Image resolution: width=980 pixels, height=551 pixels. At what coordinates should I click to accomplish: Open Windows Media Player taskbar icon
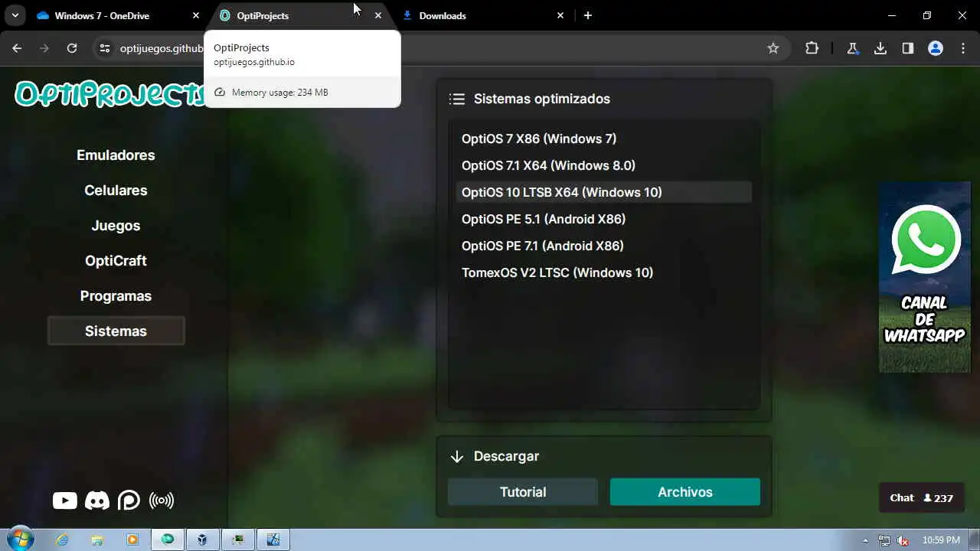(x=132, y=540)
